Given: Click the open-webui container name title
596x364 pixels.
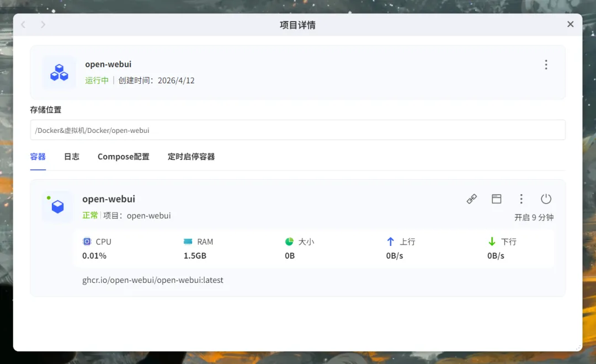Looking at the screenshot, I should [x=109, y=199].
